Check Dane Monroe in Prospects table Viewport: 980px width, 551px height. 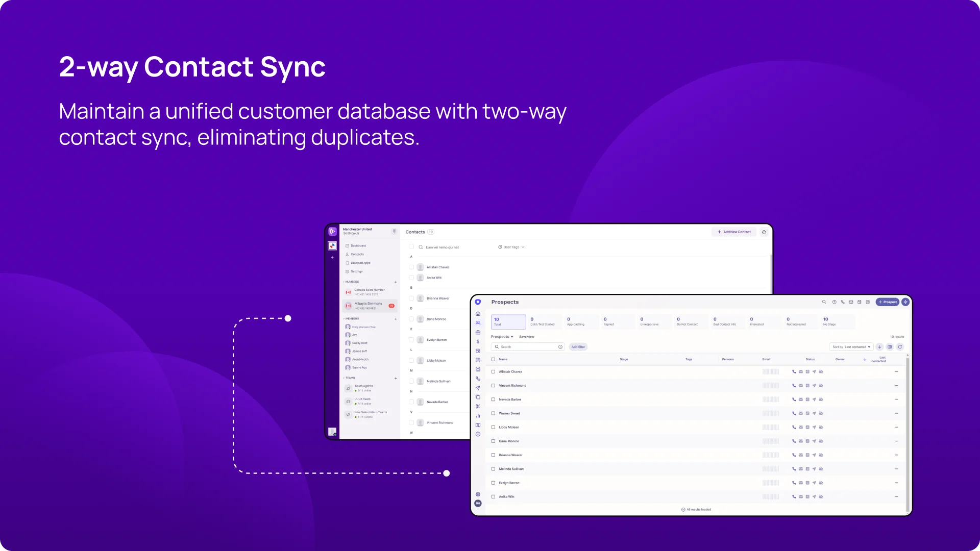pyautogui.click(x=493, y=441)
